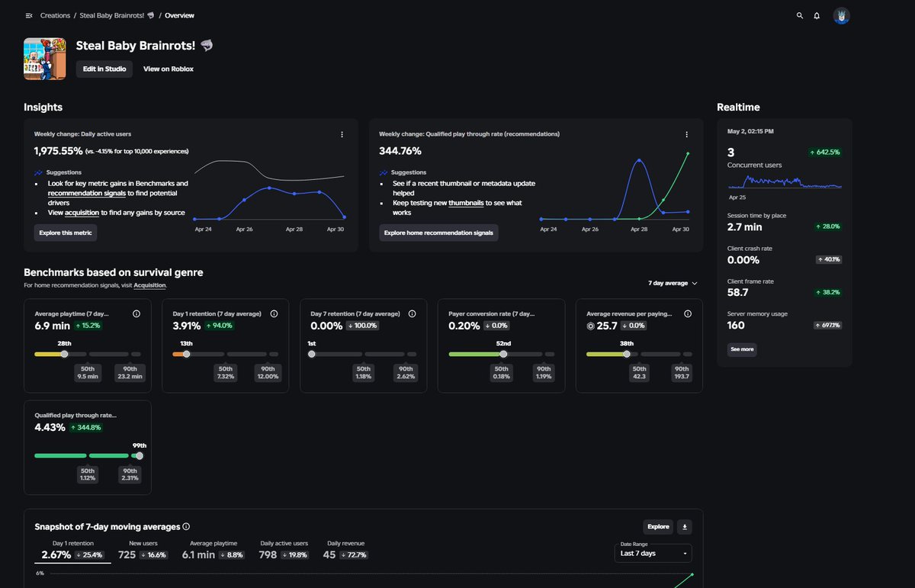Click the Session time by place 2.7 min value
This screenshot has height=588, width=915.
click(x=745, y=227)
